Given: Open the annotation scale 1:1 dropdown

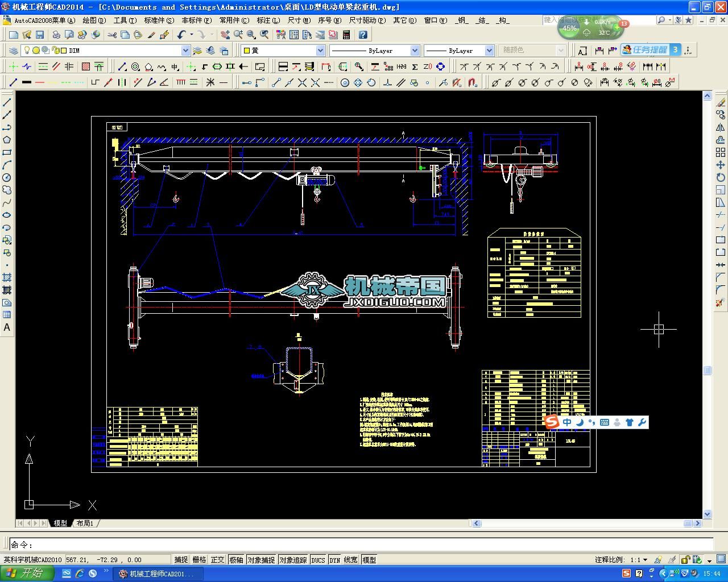Looking at the screenshot, I should (x=645, y=560).
